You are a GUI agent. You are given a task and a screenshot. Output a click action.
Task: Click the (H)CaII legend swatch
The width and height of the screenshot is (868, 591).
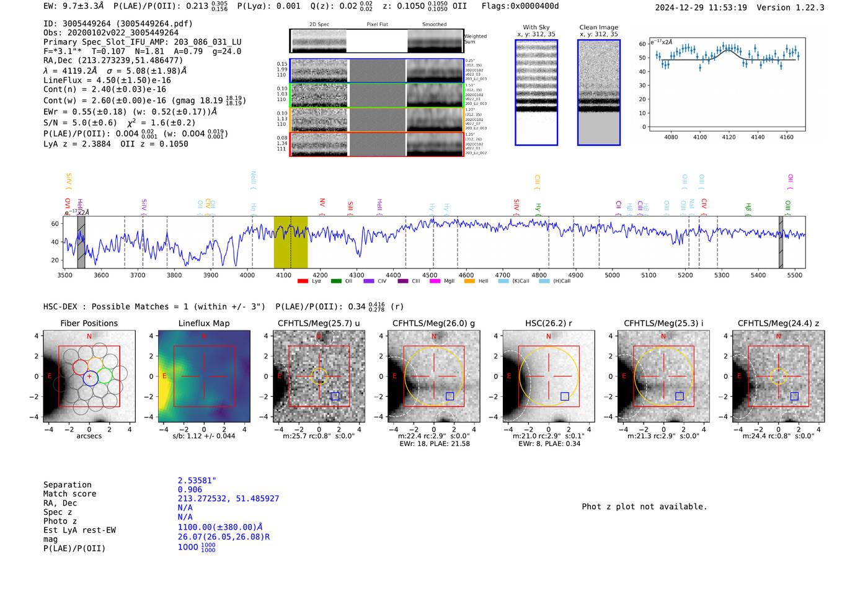pyautogui.click(x=544, y=282)
